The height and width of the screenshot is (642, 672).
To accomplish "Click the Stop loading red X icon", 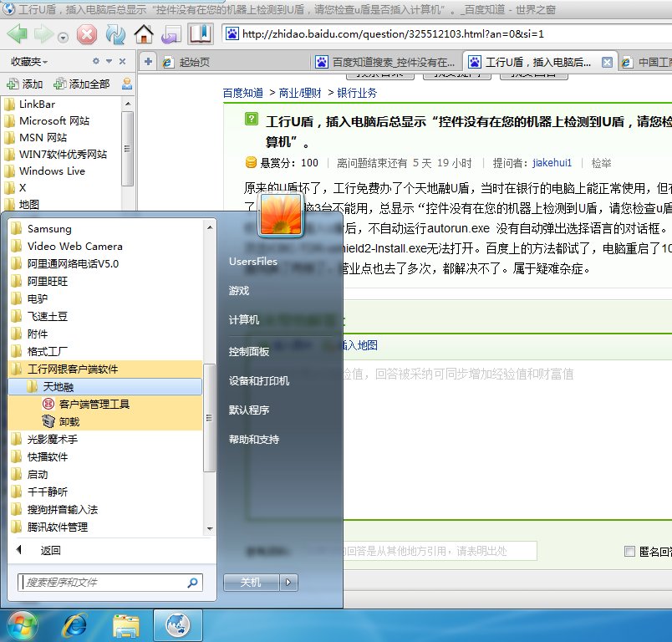I will [86, 35].
